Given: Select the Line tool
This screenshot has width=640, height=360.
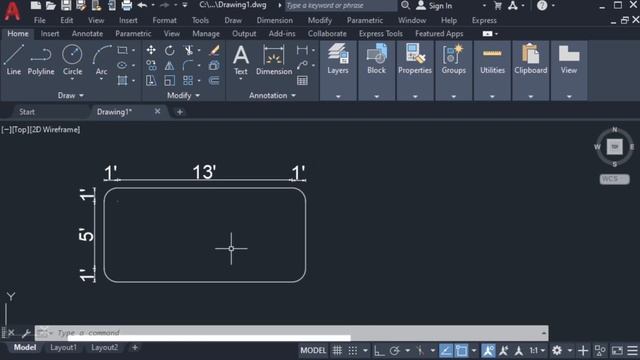Looking at the screenshot, I should click(13, 60).
